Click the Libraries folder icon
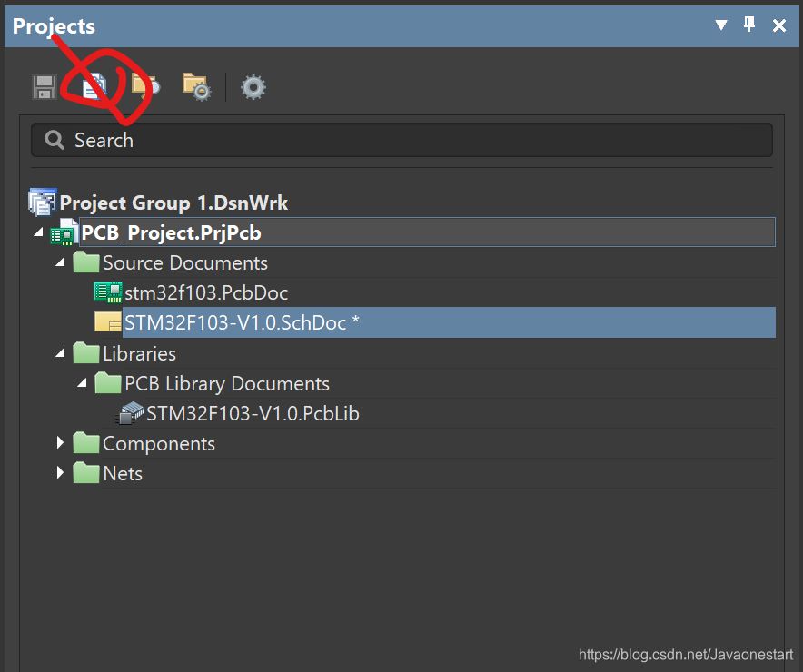The width and height of the screenshot is (803, 672). click(86, 352)
